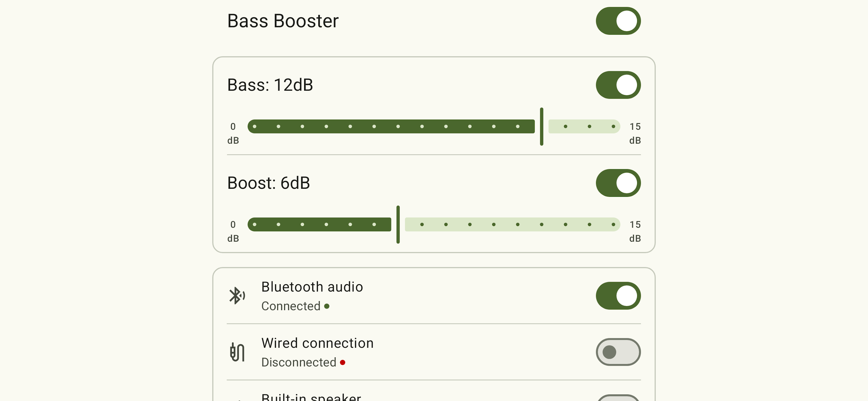Select the Wired connection list item label
868x401 pixels.
[317, 343]
